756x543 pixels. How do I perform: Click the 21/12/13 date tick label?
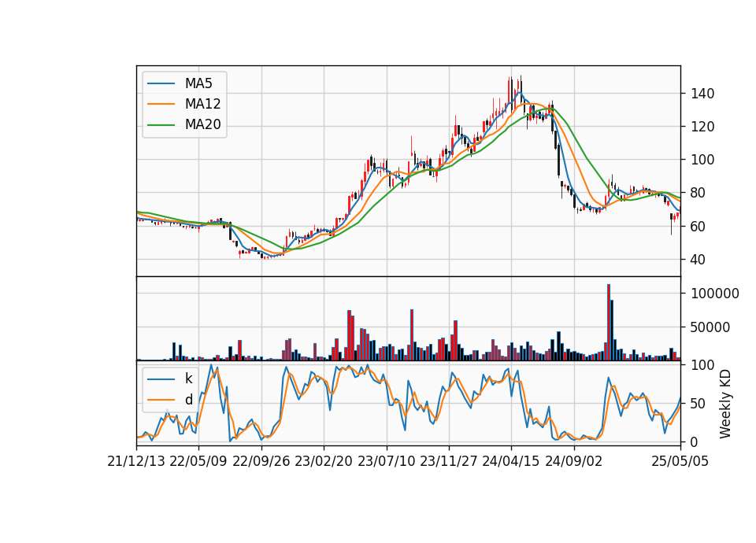[136, 462]
